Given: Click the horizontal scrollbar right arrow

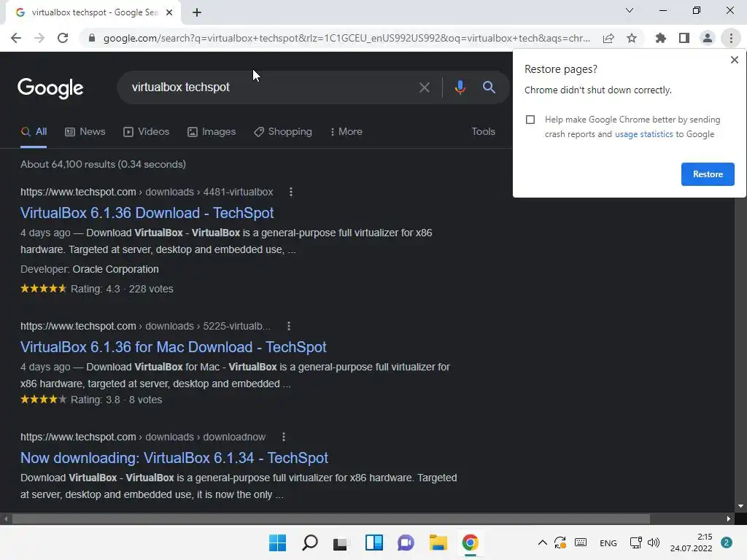Looking at the screenshot, I should 728,519.
